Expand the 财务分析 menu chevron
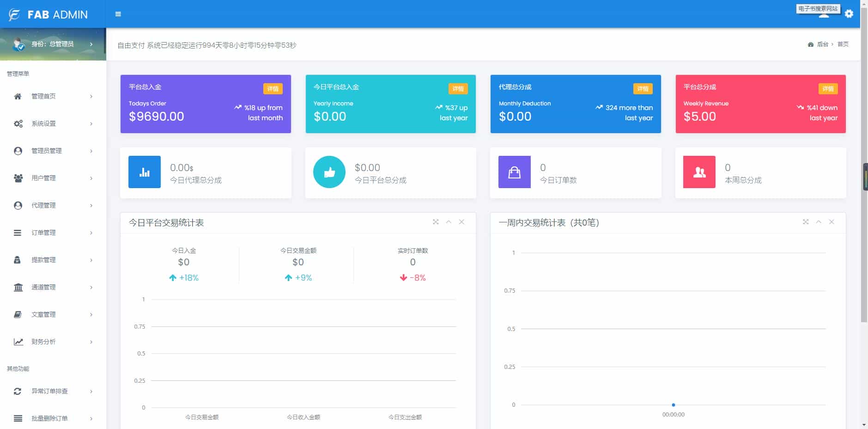Image resolution: width=868 pixels, height=429 pixels. coord(91,342)
